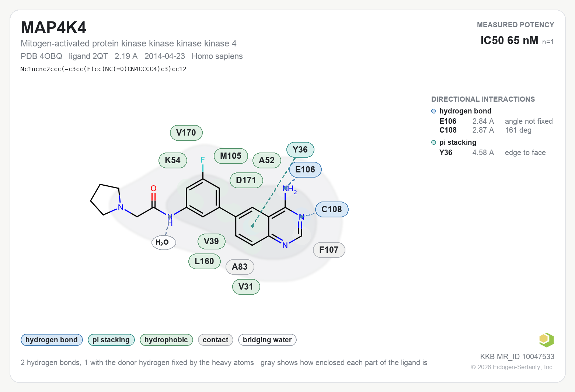Click the 'angle not fixed' text
This screenshot has height=392, width=575.
pos(529,121)
